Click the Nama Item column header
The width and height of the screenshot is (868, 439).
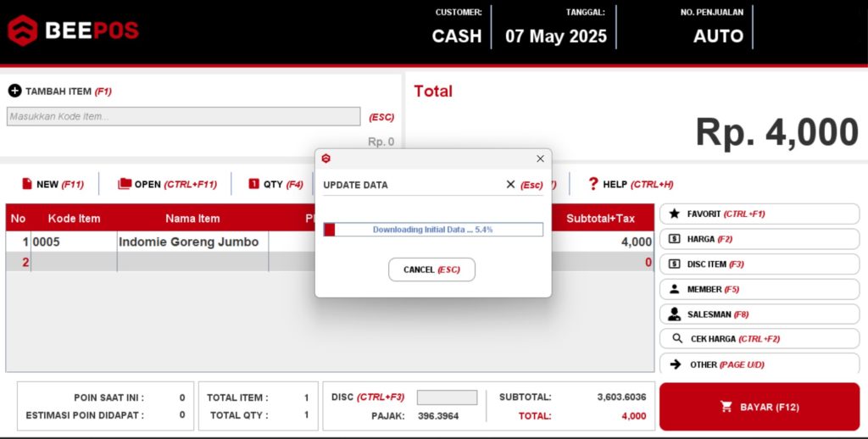click(x=192, y=219)
